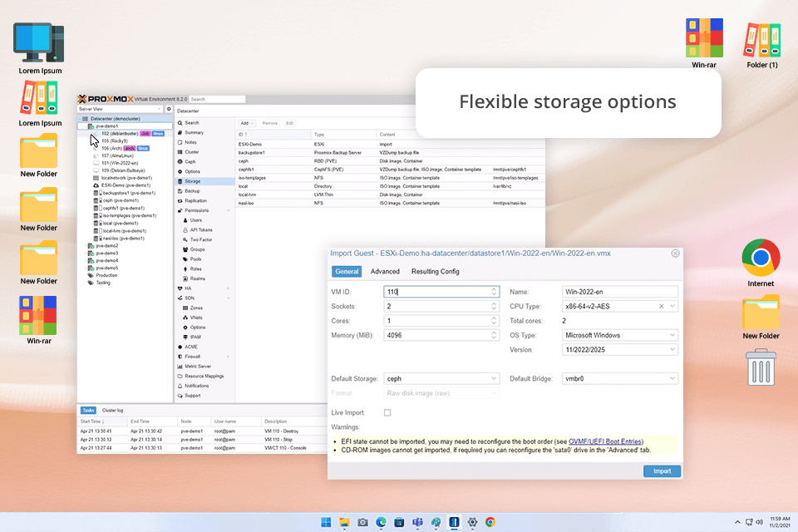Select the ESXi-Demo storage node in tree
Viewport: 798px width, 532px height.
[x=126, y=185]
